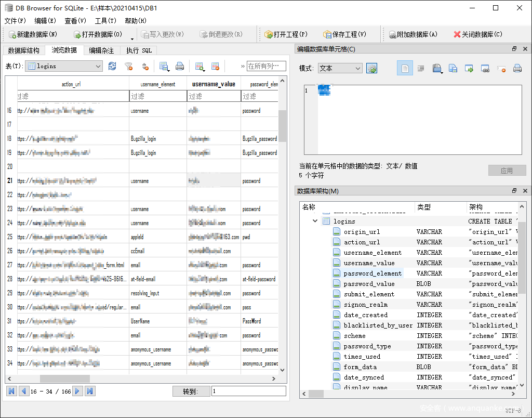Click the open link icon in cell editor
532x418 pixels.
point(485,68)
